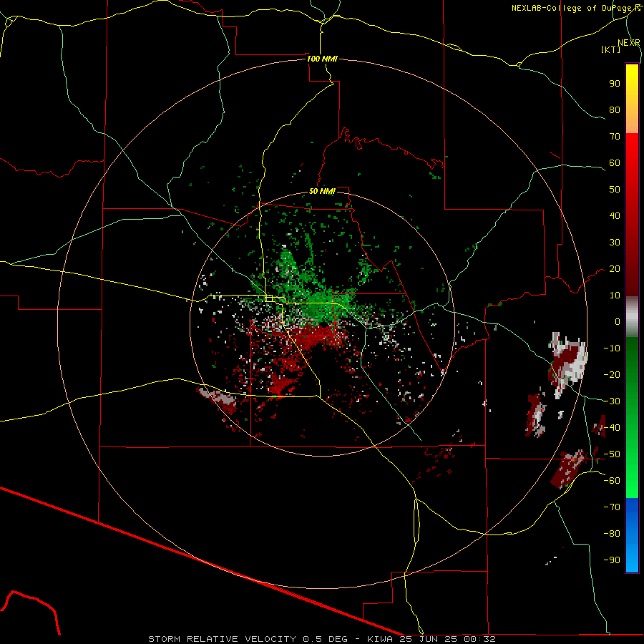Click the -70 value on the velocity scale

click(x=612, y=507)
